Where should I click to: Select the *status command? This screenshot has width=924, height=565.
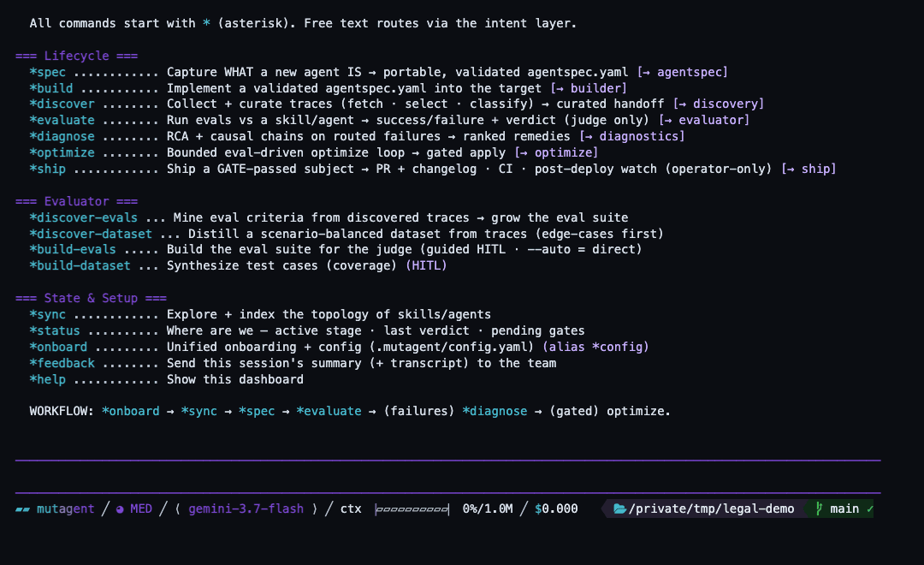(x=55, y=330)
